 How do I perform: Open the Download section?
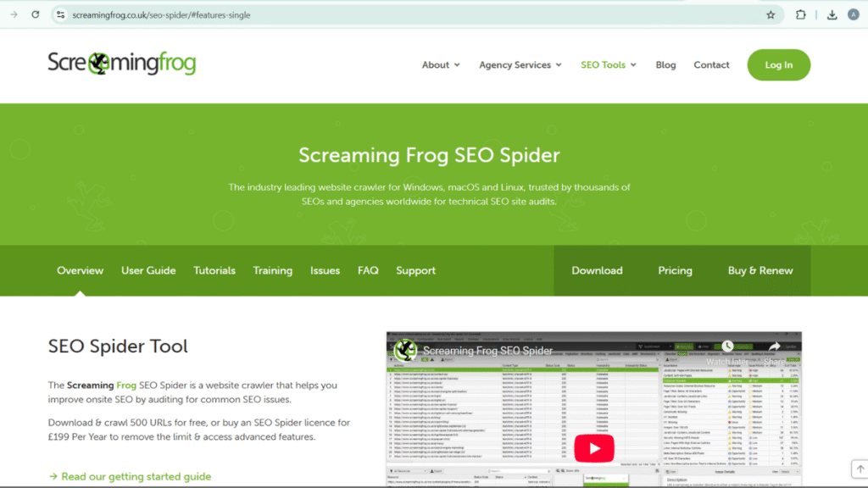click(597, 270)
